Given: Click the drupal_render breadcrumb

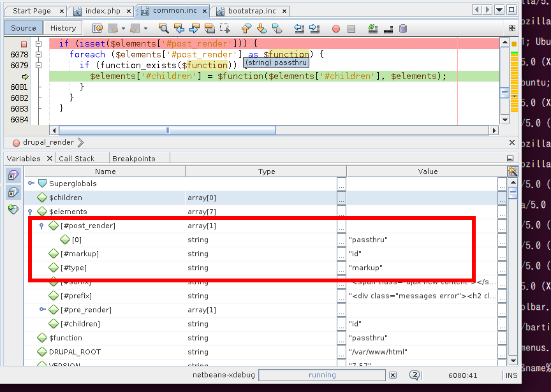Looking at the screenshot, I should tap(48, 142).
